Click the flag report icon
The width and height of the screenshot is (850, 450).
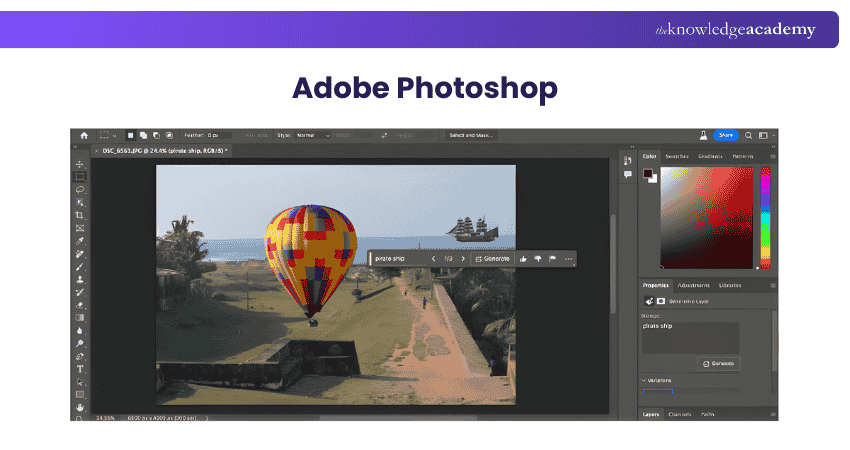click(x=552, y=259)
